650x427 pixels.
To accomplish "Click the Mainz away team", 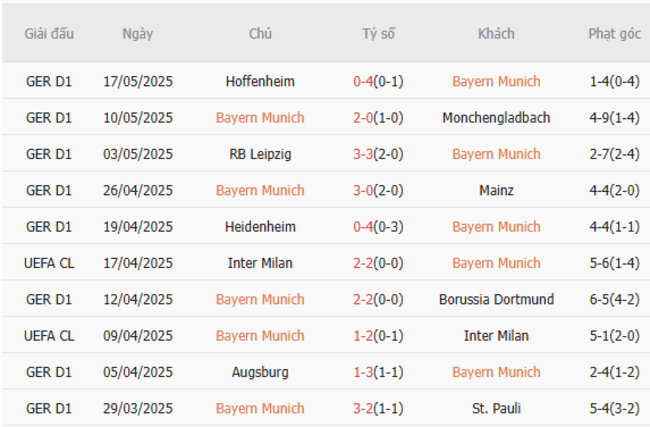I will 496,190.
